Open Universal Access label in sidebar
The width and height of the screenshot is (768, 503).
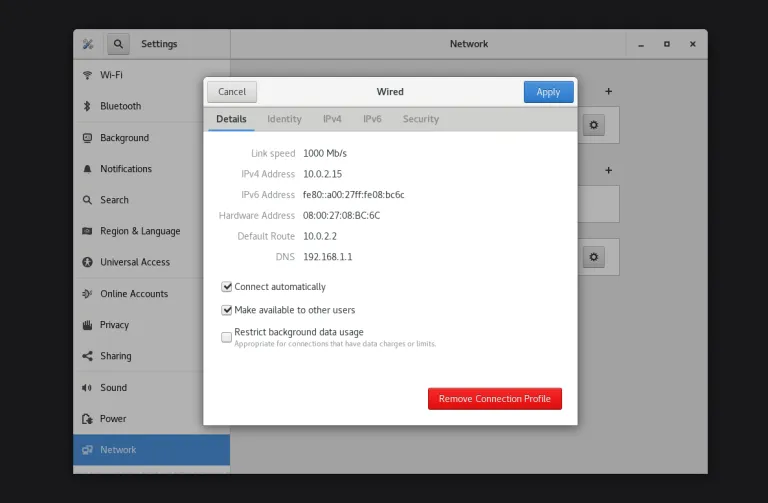[x=135, y=262]
